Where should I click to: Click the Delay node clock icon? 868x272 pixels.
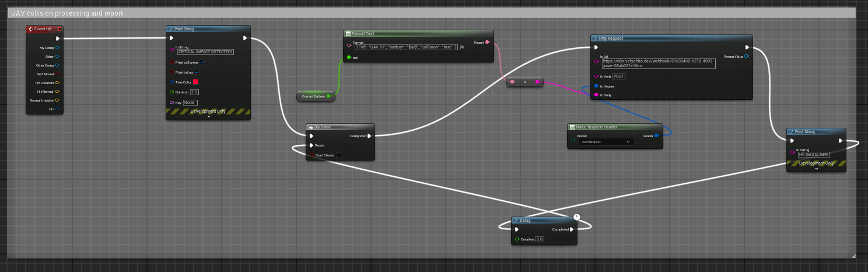point(577,217)
